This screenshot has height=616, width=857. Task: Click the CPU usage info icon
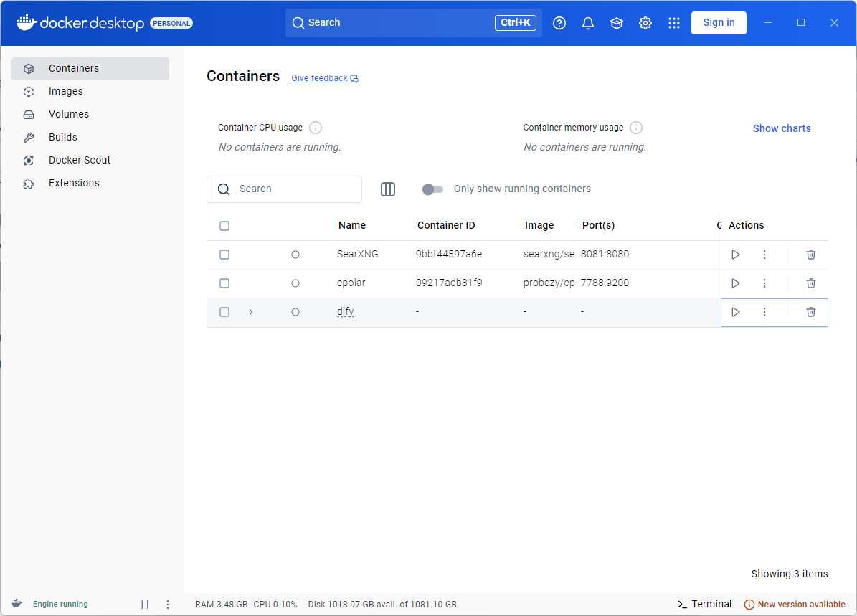[x=316, y=128]
